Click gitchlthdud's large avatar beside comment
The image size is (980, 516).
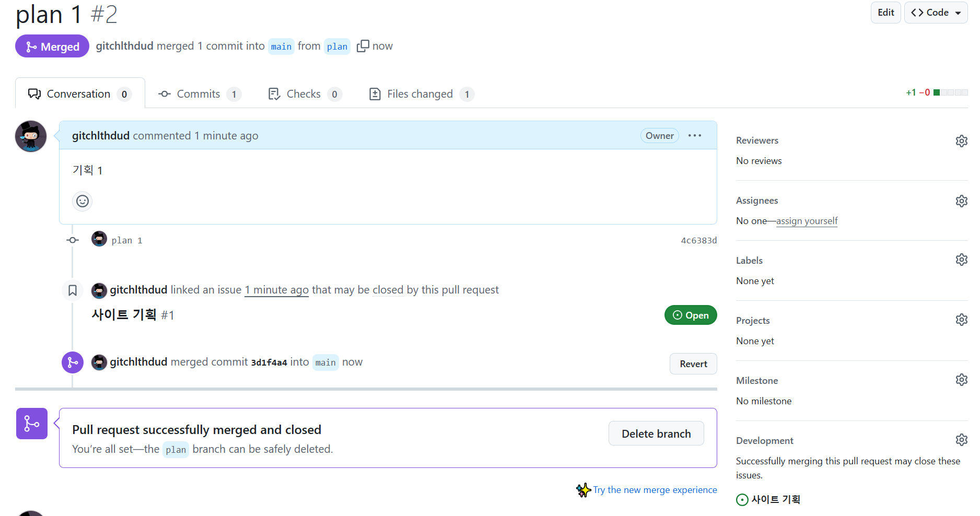point(31,136)
